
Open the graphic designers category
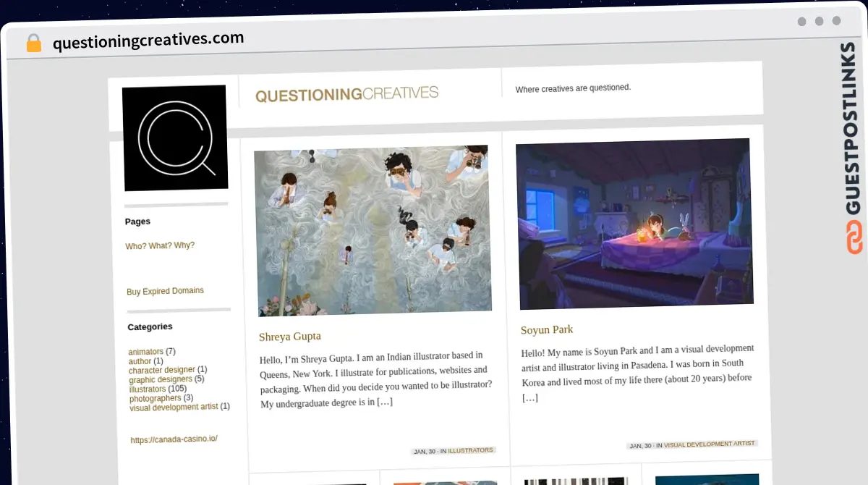click(161, 379)
